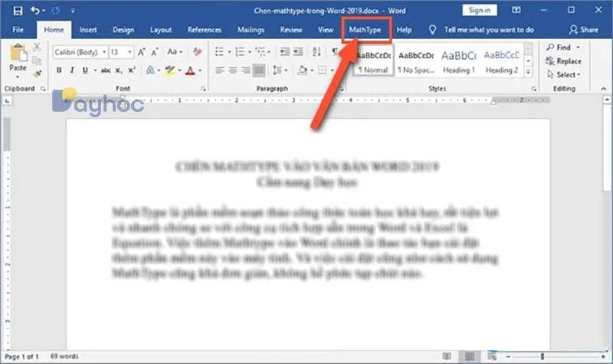Open the MathType tab

(366, 30)
